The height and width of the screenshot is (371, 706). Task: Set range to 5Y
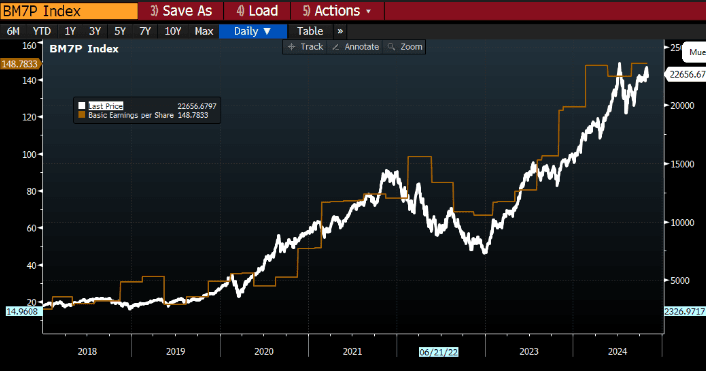(x=120, y=31)
